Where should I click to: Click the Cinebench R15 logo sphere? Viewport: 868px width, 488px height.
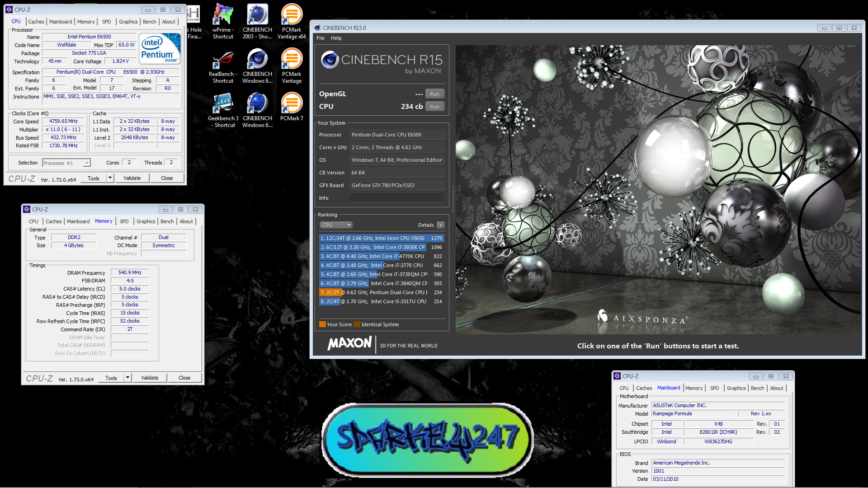click(330, 60)
